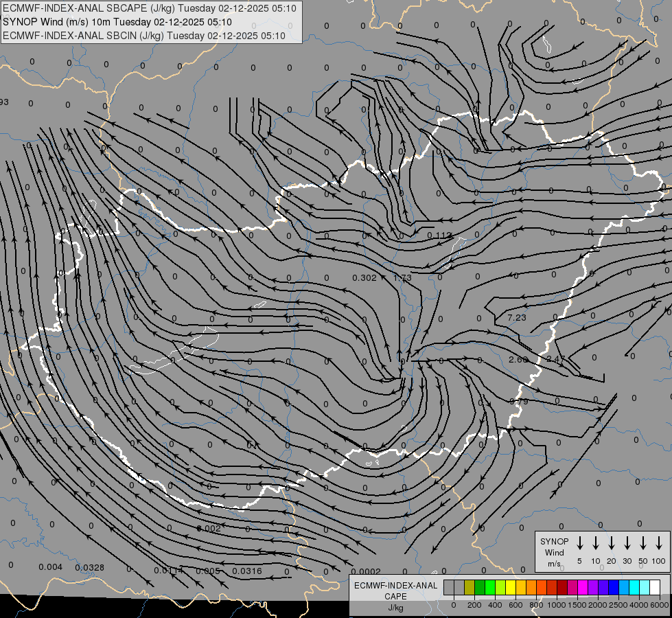Screen dimensions: 672x618
Task: Click the J/kg unit label in legend
Action: click(x=395, y=608)
